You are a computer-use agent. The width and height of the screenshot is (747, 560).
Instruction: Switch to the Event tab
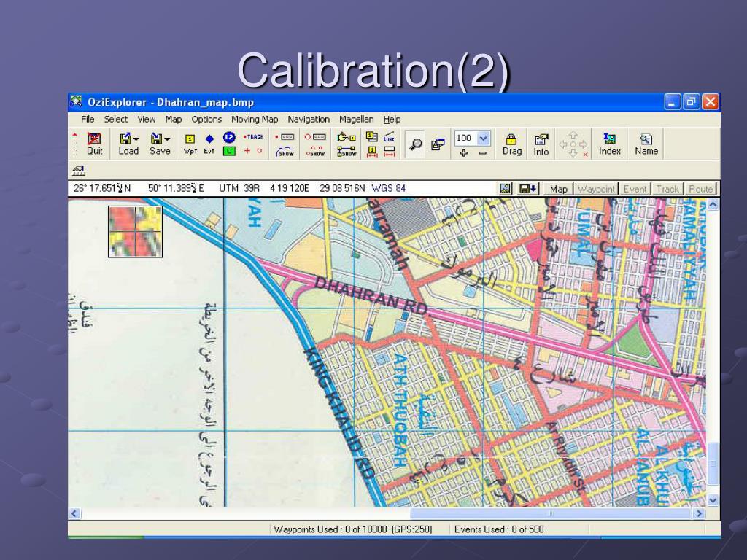[635, 189]
